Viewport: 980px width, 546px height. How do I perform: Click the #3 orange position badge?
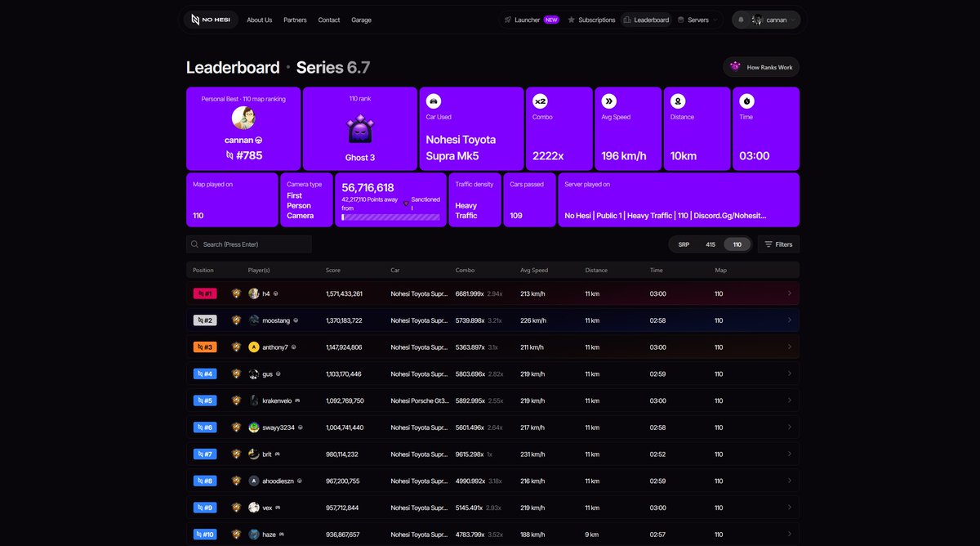coord(205,347)
